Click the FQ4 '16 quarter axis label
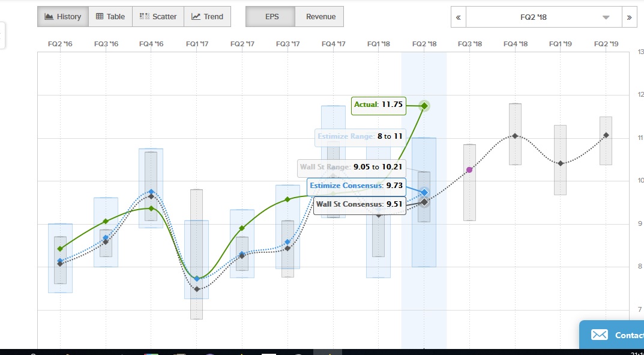The width and height of the screenshot is (644, 355). (151, 44)
